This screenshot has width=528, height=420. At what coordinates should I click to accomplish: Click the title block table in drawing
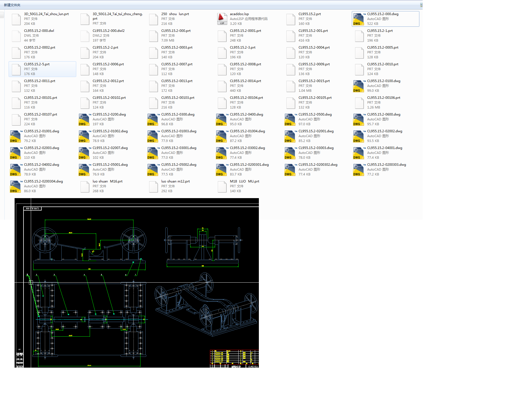coord(234,358)
